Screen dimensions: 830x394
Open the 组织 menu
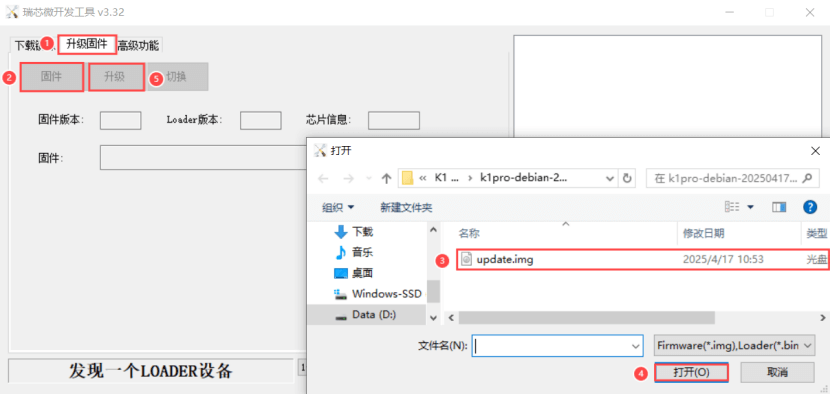(x=338, y=207)
